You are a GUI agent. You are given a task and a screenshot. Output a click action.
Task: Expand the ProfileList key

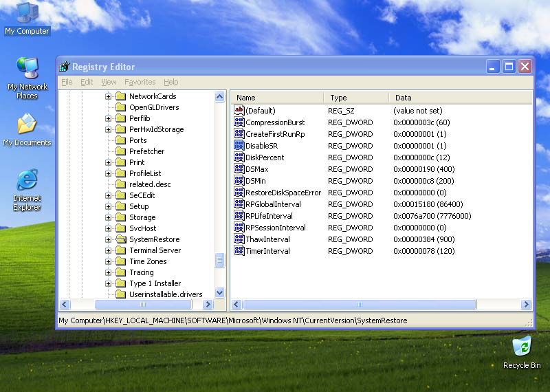(x=109, y=173)
